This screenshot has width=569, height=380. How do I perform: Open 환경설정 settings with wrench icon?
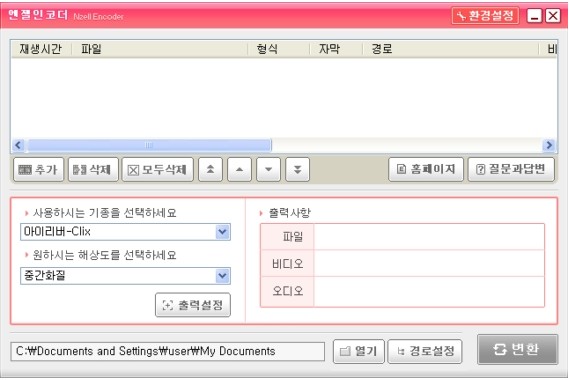point(485,16)
